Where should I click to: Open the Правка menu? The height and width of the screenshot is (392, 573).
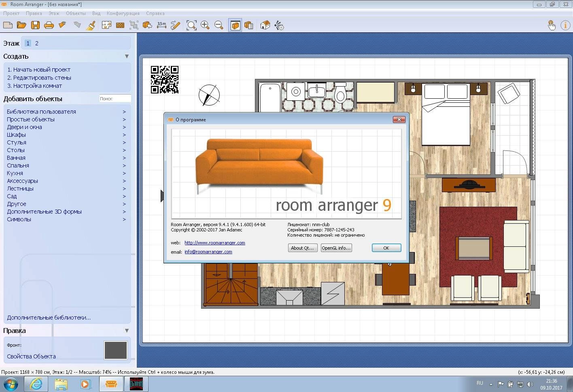click(x=34, y=13)
